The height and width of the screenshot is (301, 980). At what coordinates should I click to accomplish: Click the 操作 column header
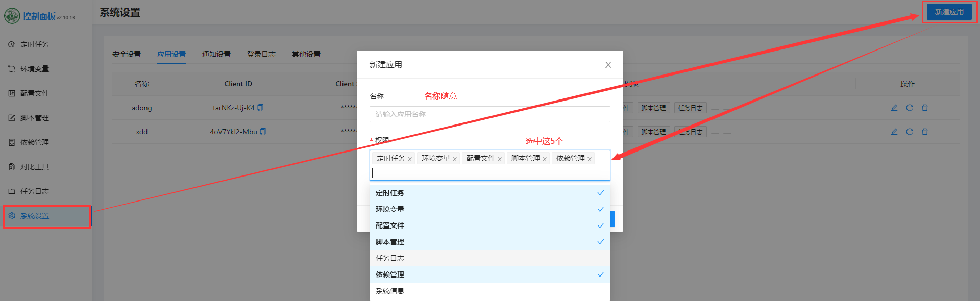tap(908, 84)
